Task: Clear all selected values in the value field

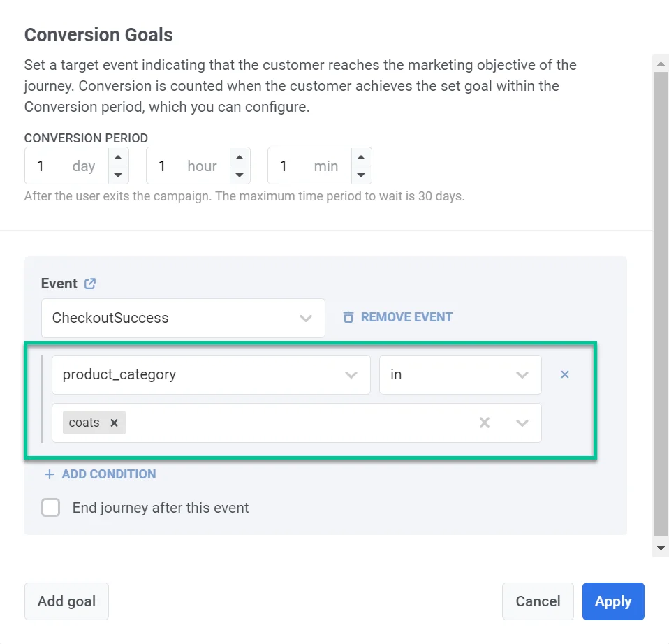Action: (x=485, y=423)
